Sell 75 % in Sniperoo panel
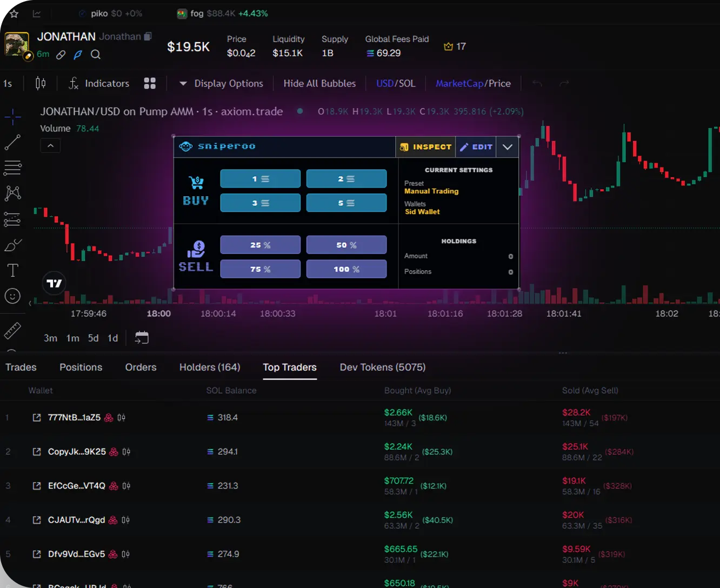This screenshot has height=588, width=720. point(261,269)
